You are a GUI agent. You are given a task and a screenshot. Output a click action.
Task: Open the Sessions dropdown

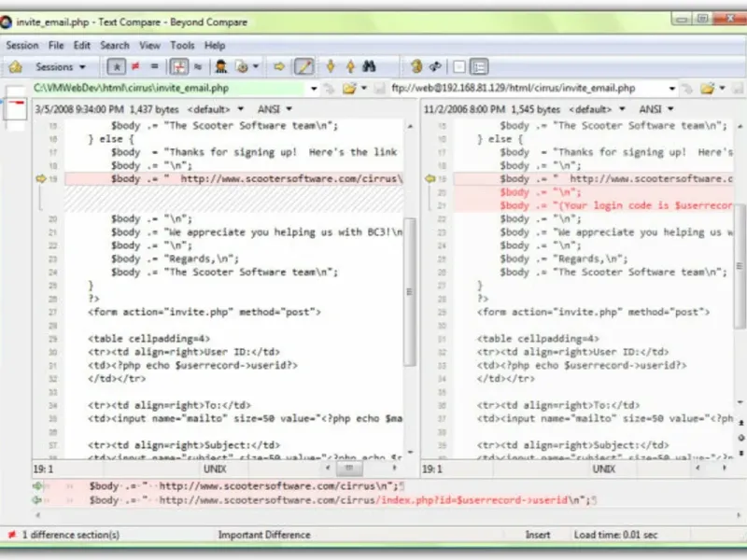61,66
